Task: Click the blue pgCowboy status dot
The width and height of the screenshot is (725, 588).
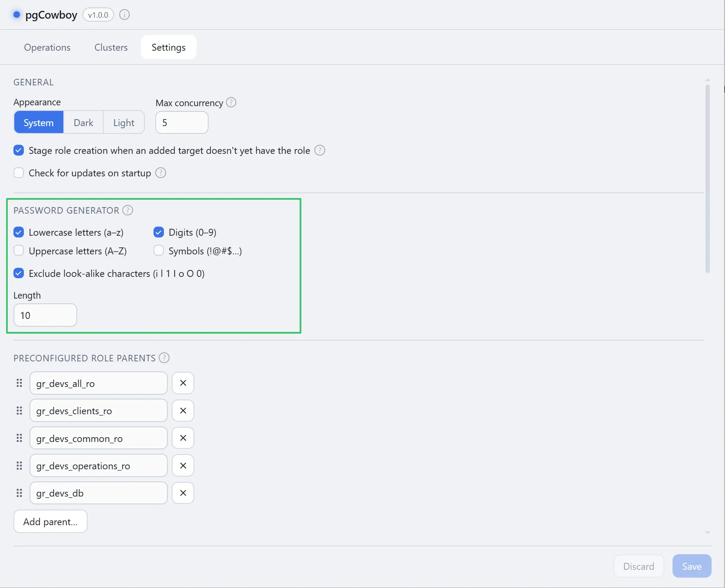Action: pos(16,15)
